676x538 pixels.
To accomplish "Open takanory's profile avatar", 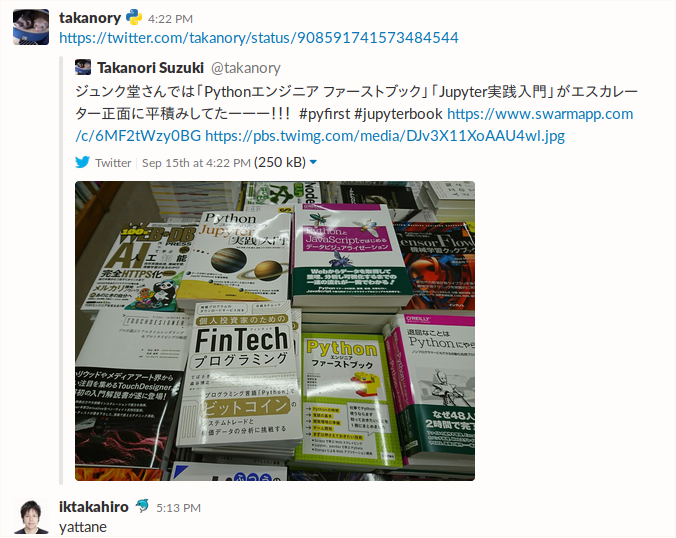I will [31, 27].
